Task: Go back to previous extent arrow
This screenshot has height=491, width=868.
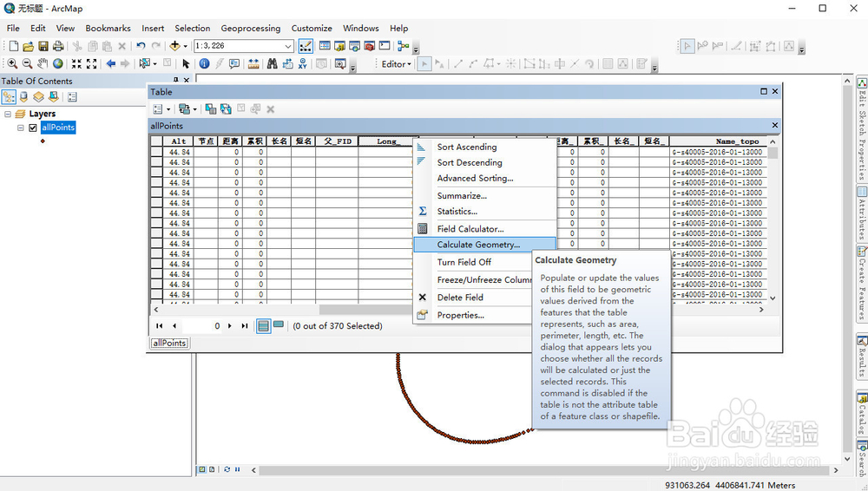Action: 111,63
